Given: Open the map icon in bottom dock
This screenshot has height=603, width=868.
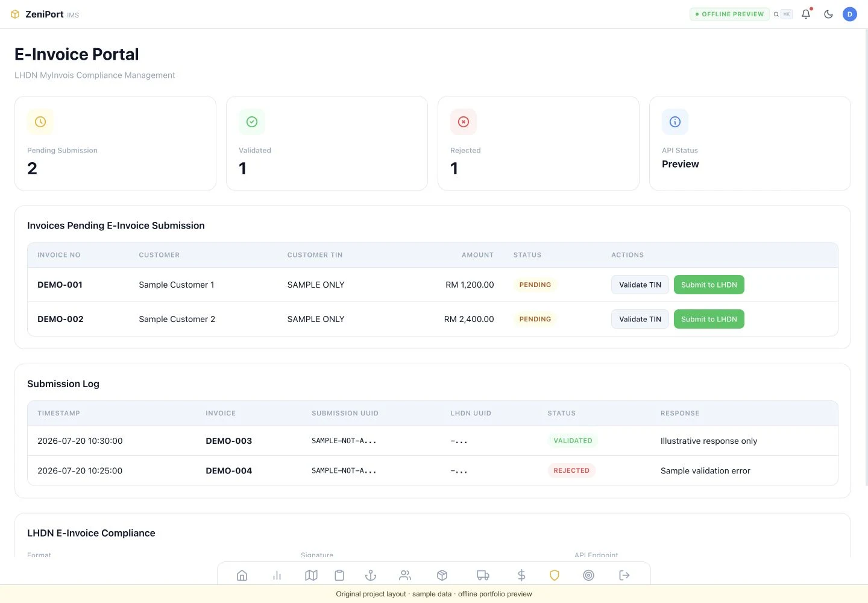Looking at the screenshot, I should tap(311, 575).
